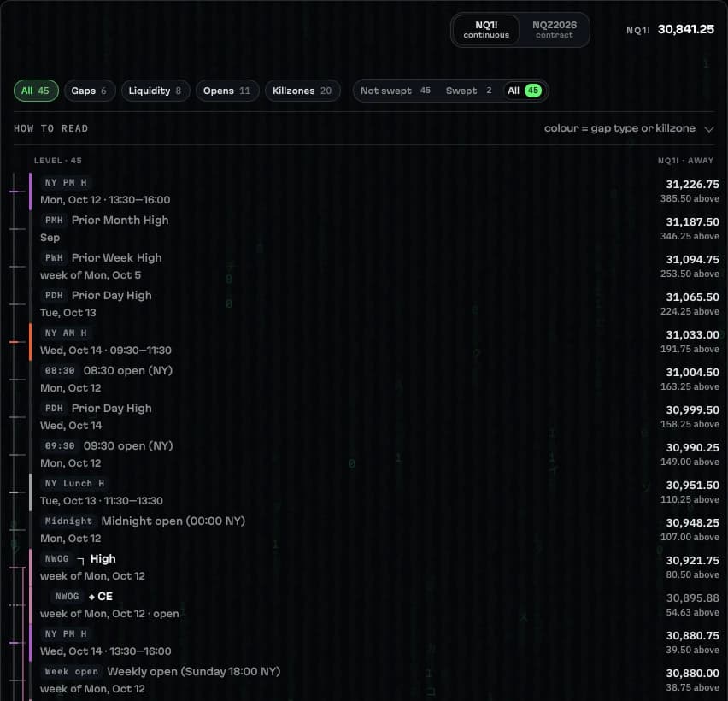Filter levels by Killzones
728x701 pixels.
(302, 91)
